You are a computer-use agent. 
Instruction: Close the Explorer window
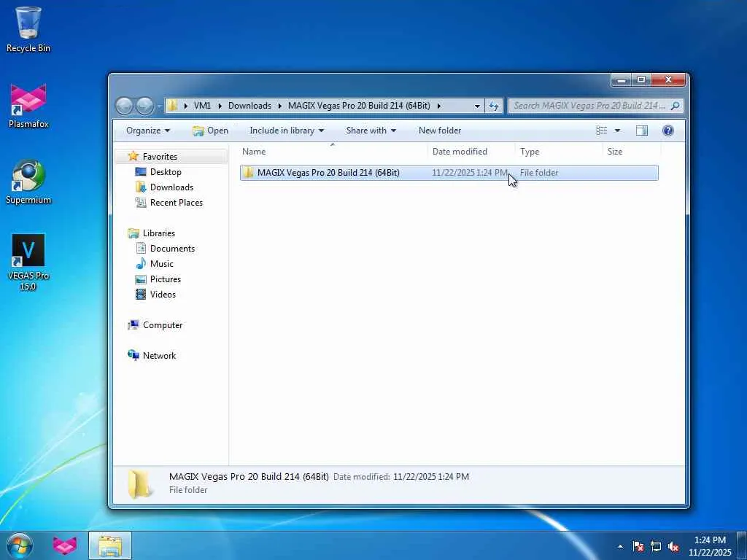point(668,80)
